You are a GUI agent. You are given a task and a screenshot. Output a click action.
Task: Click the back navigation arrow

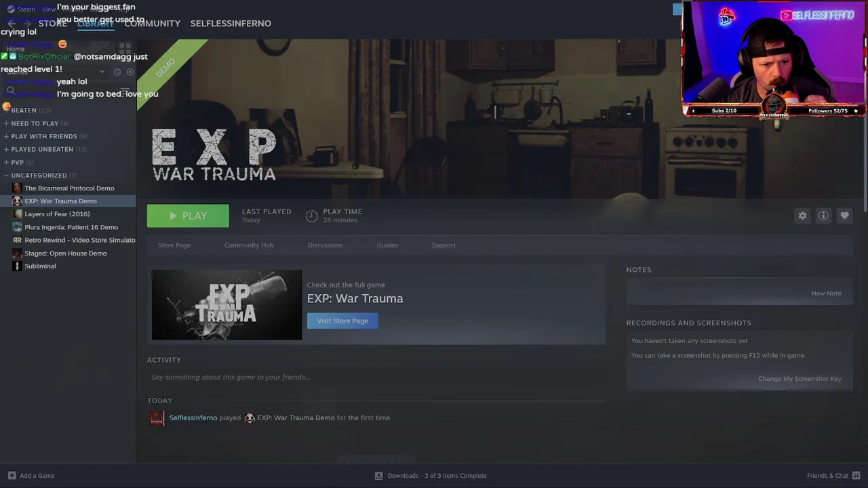(x=12, y=23)
